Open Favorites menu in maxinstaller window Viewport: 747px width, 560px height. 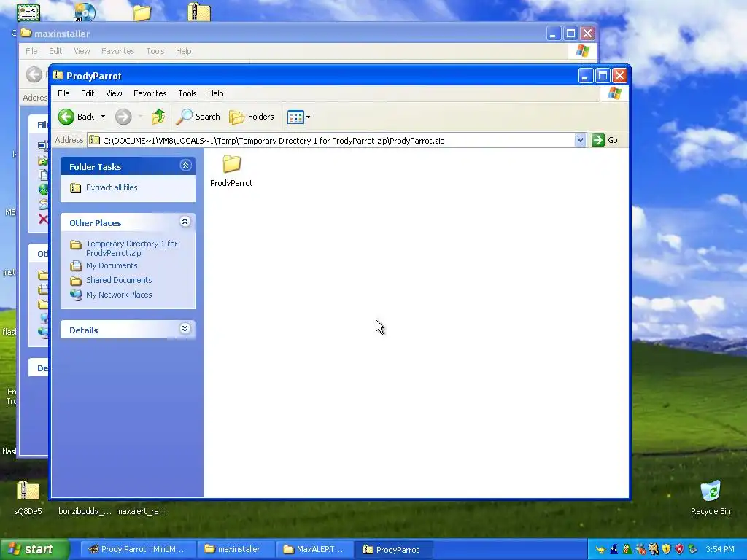coord(117,51)
